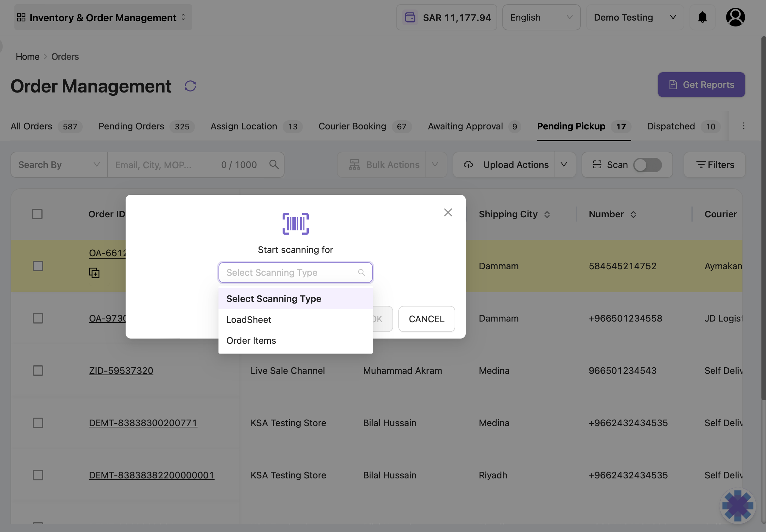Switch to Assign Location tab

point(256,126)
